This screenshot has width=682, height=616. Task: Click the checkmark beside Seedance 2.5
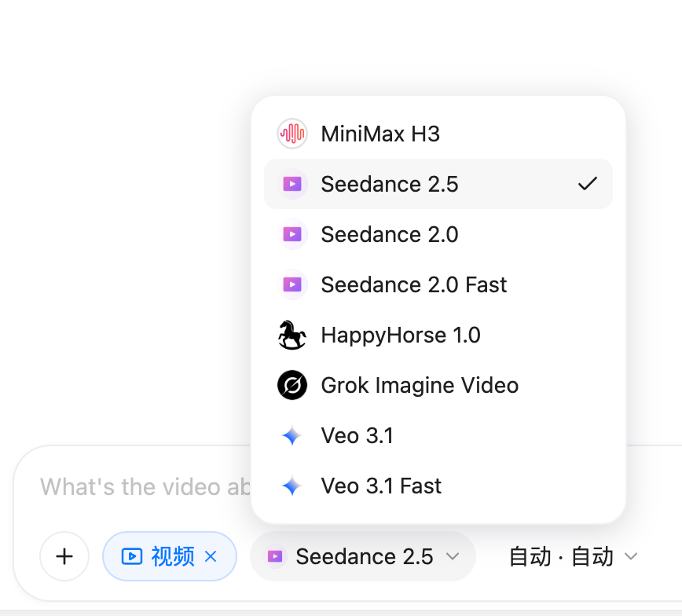[588, 184]
